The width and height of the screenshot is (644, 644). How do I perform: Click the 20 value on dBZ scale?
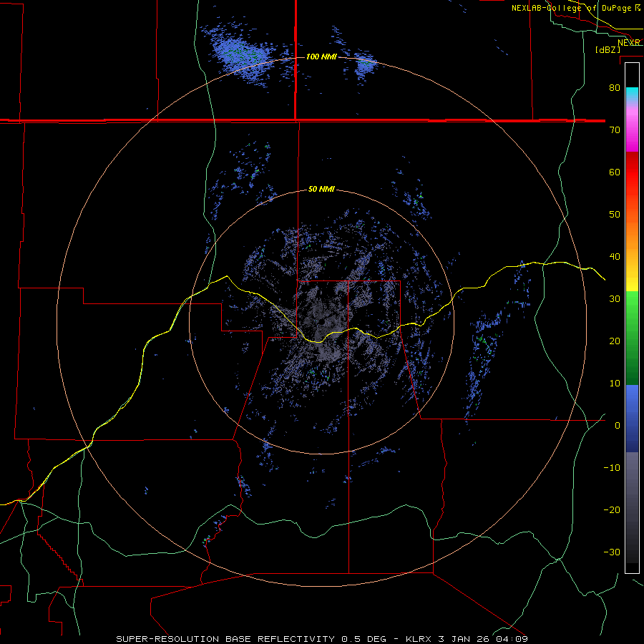click(x=615, y=341)
